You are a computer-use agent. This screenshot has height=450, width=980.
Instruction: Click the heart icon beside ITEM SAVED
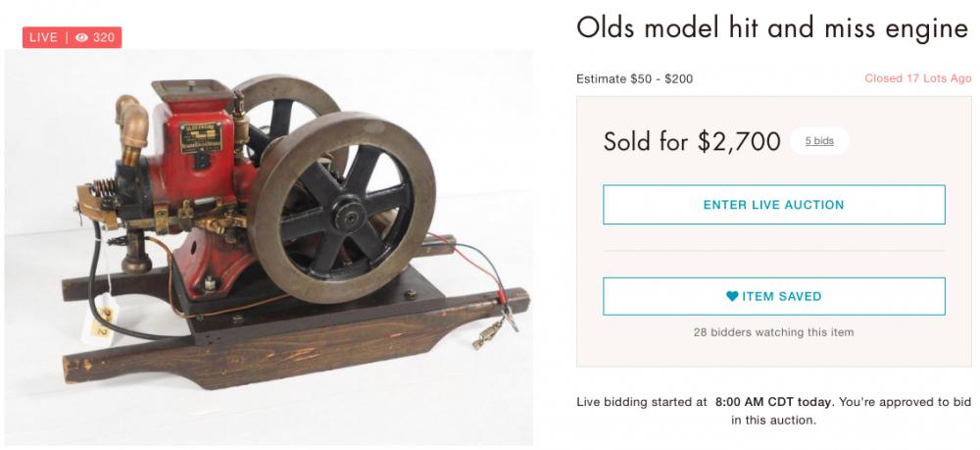point(732,296)
